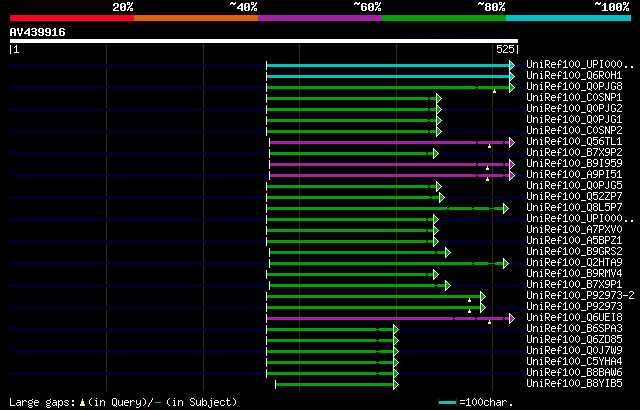The width and height of the screenshot is (640, 410).
Task: Select the UniRef100_C5YHA4 label
Action: tap(574, 362)
